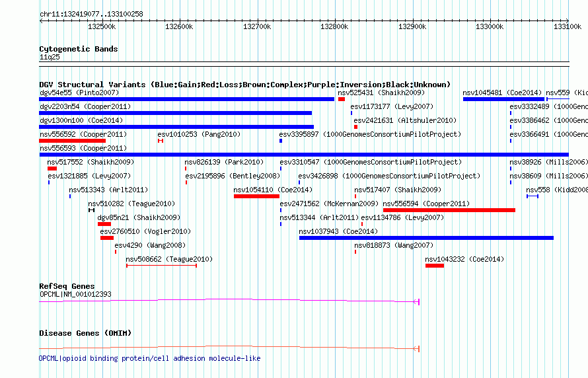The height and width of the screenshot is (378, 588).
Task: Open the nsv525431 (Shaikh2009) red variant
Action: (342, 99)
